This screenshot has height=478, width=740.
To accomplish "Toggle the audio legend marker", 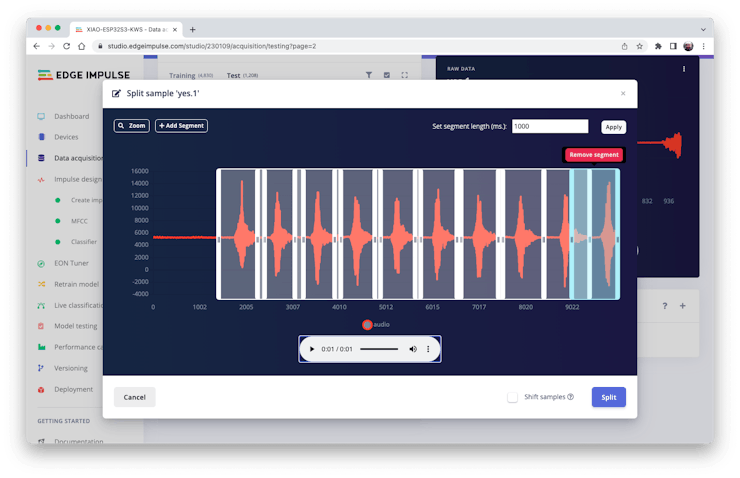I will [x=367, y=324].
